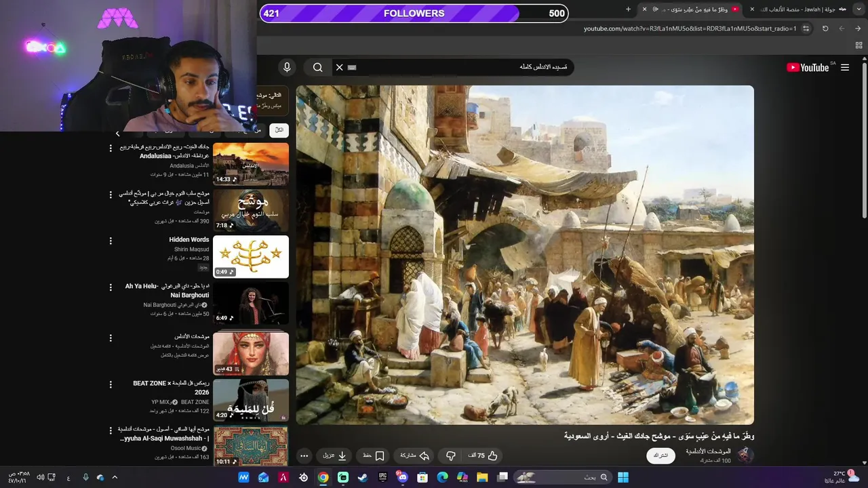
Task: Open options menu for Ah Ya Helu video
Action: point(111,287)
